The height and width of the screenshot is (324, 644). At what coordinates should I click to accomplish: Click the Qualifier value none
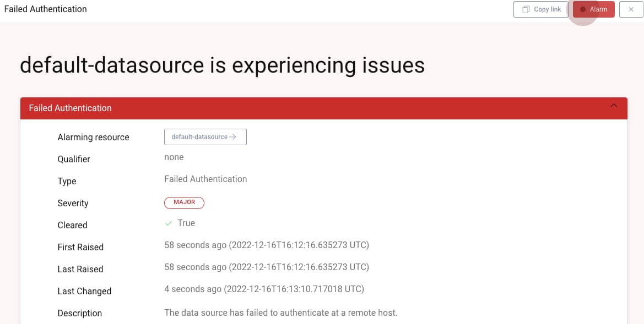[x=174, y=157]
